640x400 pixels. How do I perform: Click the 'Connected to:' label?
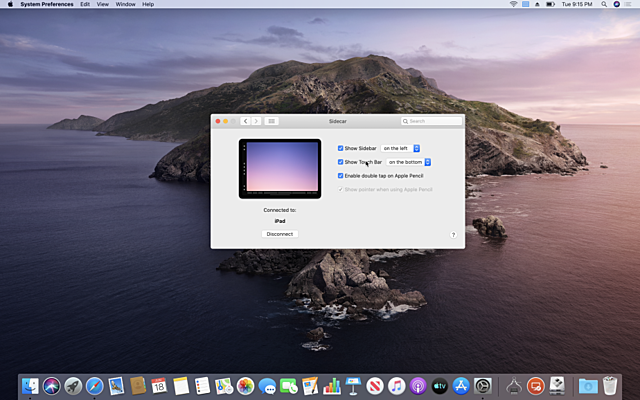tap(280, 210)
